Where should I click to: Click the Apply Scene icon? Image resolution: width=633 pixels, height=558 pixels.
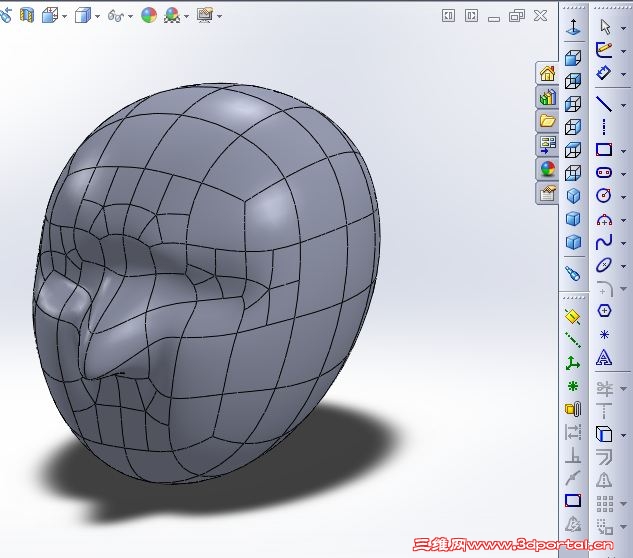(172, 16)
